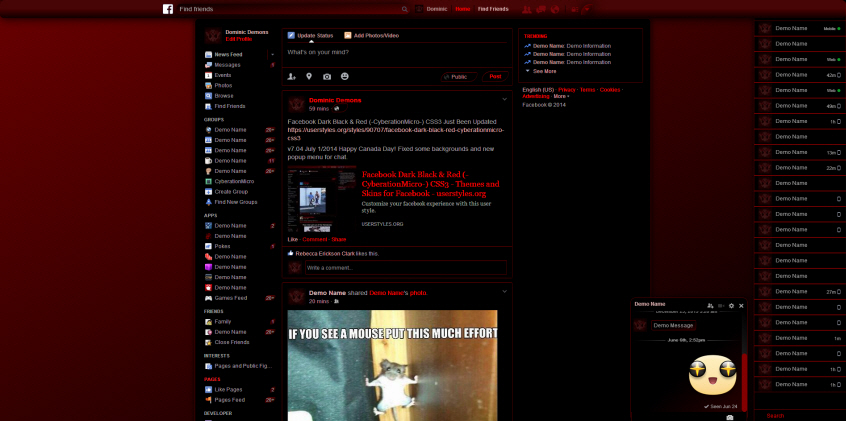Click the Cookies footer link
Screen dimensions: 846x421
pyautogui.click(x=610, y=90)
